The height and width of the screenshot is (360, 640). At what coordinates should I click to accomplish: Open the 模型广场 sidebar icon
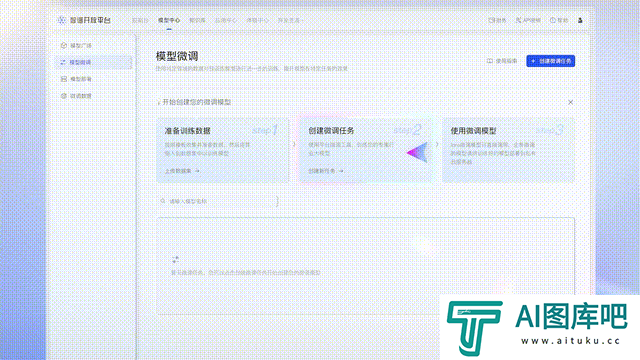[64, 45]
